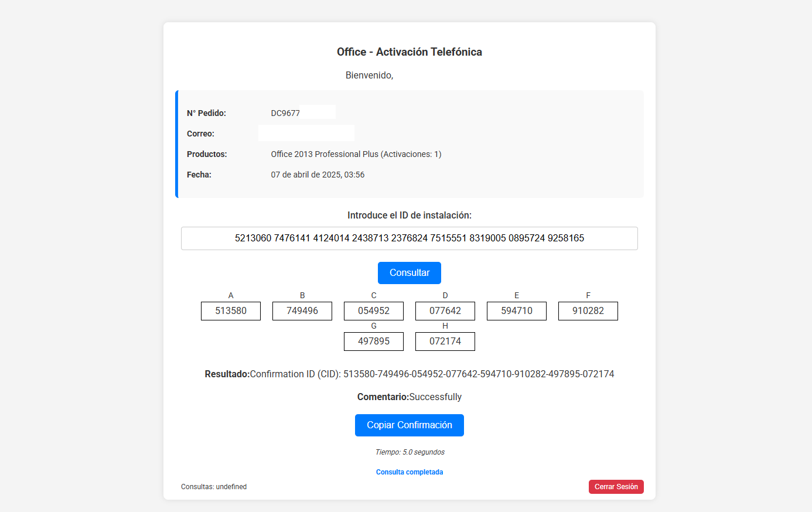Click the 'Bienvenido,' greeting text

(369, 75)
